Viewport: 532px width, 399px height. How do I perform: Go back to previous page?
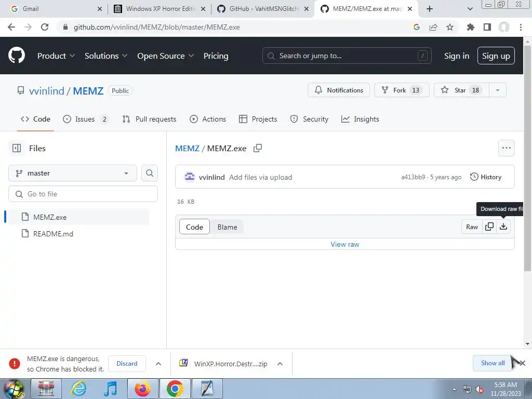tap(11, 27)
